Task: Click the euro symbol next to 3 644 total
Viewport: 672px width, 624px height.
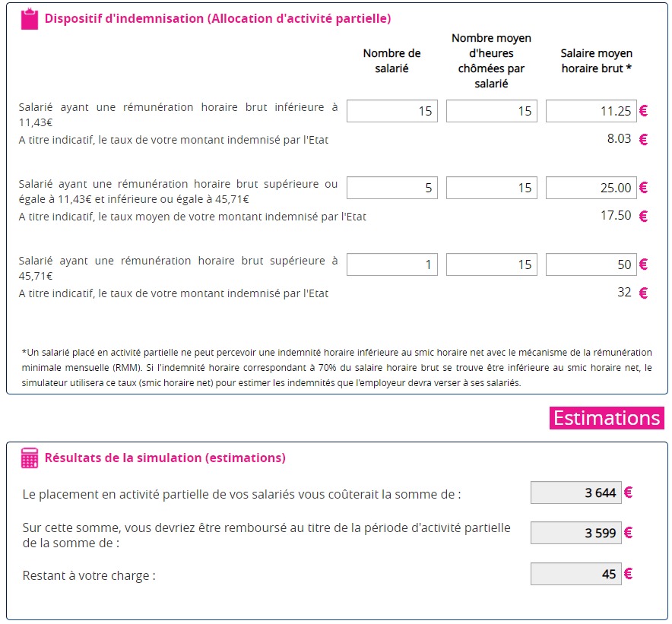Action: [x=629, y=493]
